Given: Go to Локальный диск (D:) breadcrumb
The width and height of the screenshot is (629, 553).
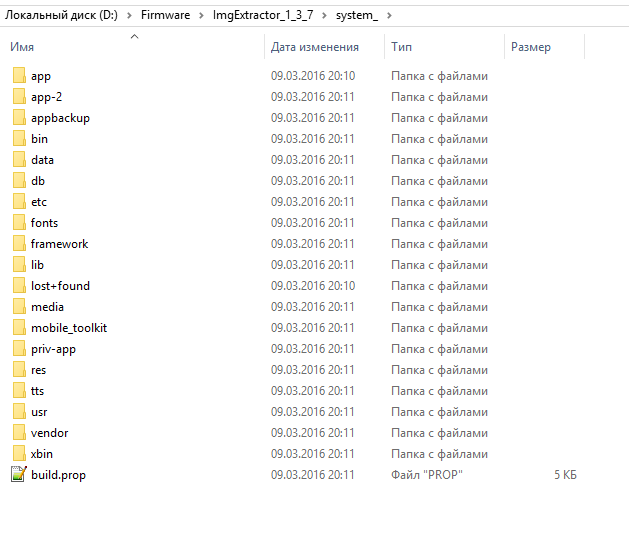Looking at the screenshot, I should [x=61, y=15].
